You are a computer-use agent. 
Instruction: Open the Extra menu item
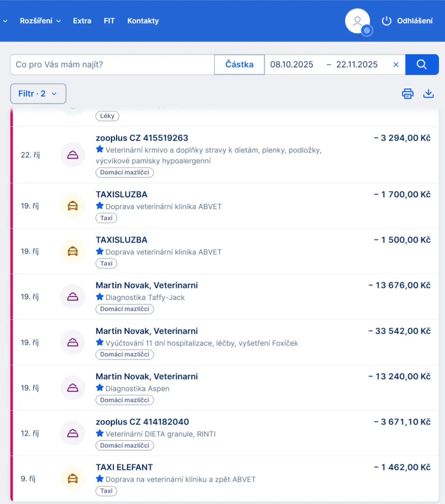point(82,21)
